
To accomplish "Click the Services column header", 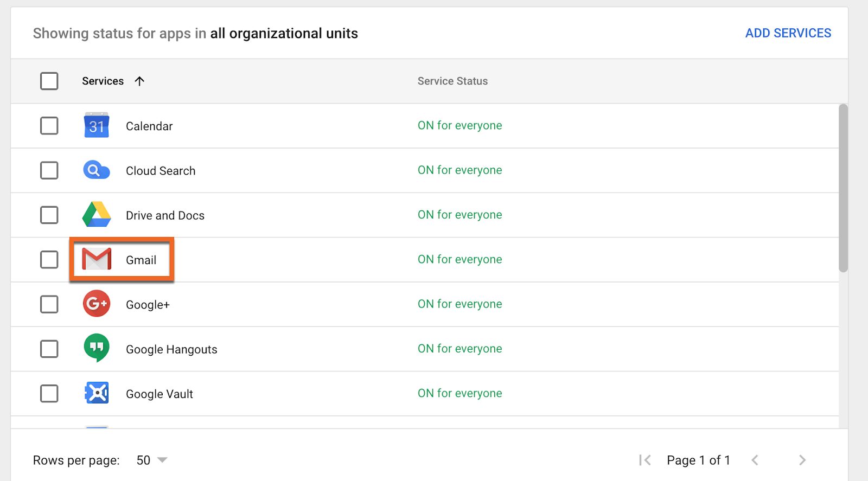I will tap(103, 81).
